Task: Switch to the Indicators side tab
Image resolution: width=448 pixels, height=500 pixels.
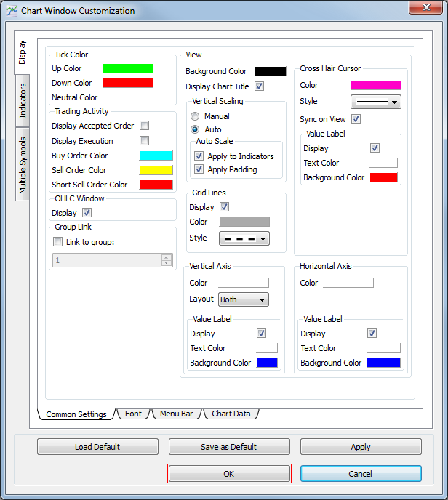Action: pyautogui.click(x=23, y=101)
